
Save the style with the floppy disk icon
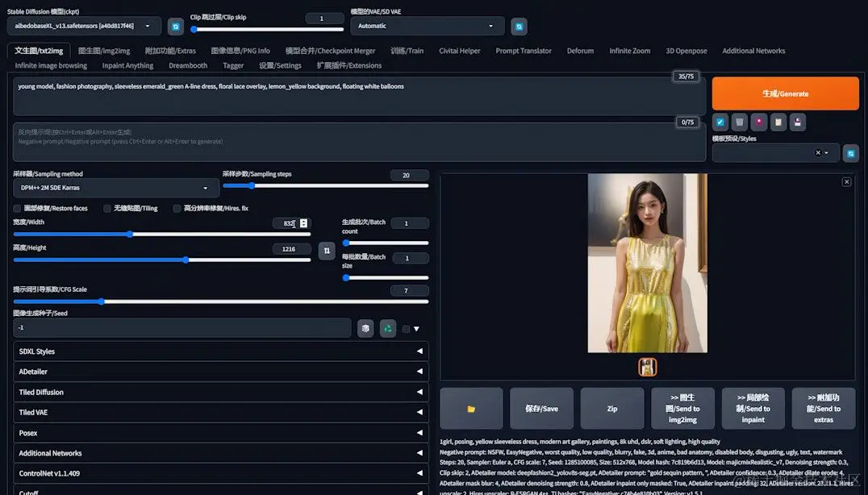point(797,123)
